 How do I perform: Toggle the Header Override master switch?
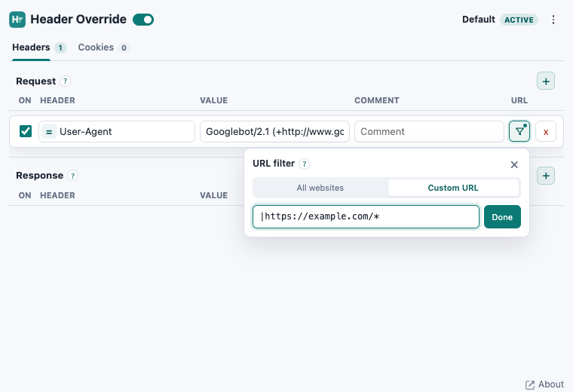[143, 20]
